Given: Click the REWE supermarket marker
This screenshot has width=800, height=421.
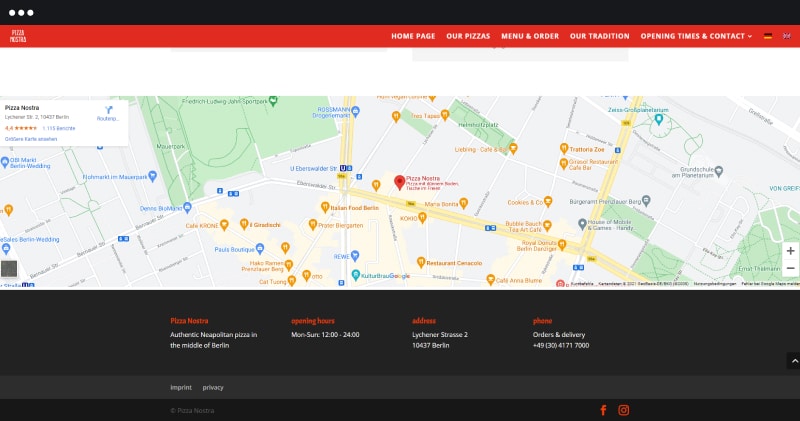Looking at the screenshot, I should pos(355,255).
